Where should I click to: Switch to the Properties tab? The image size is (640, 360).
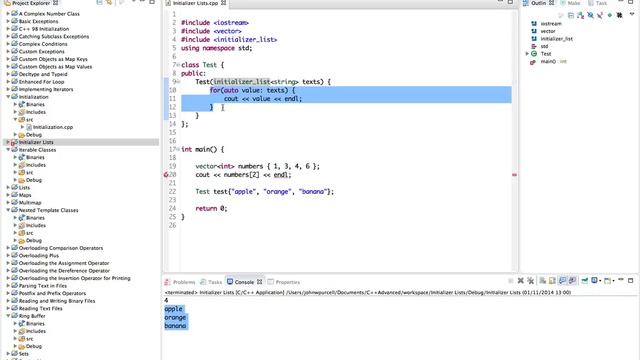point(284,282)
